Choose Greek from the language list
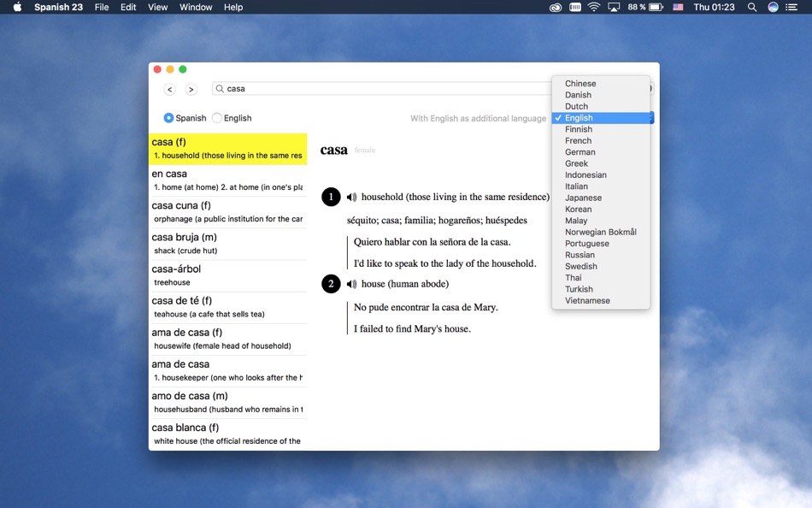 point(601,163)
